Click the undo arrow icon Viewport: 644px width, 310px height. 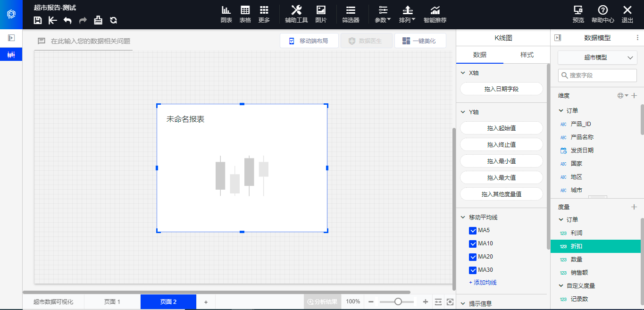click(67, 20)
